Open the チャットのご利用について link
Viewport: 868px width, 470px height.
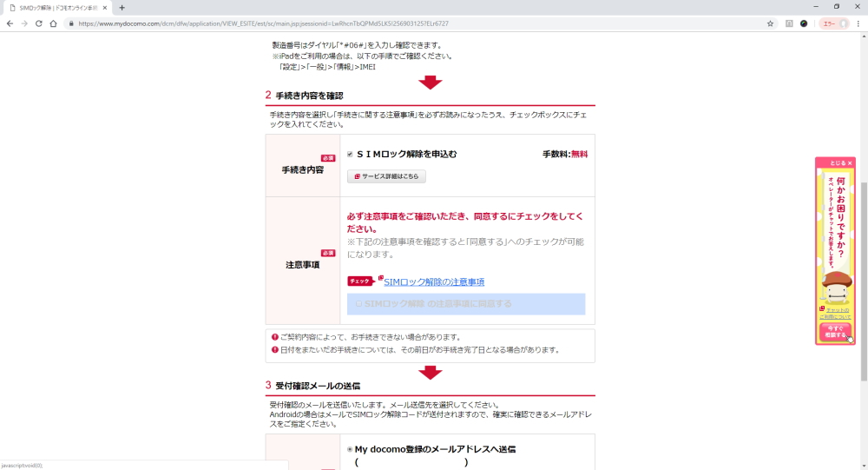coord(837,313)
